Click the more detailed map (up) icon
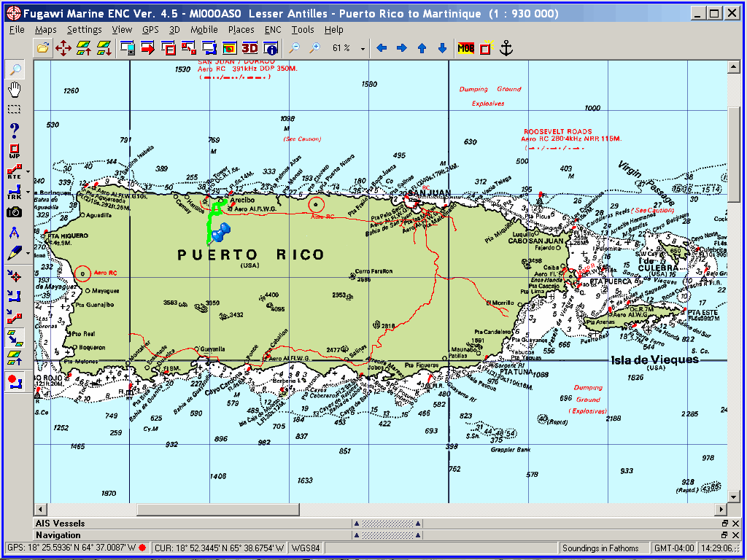The image size is (747, 560). pos(84,47)
